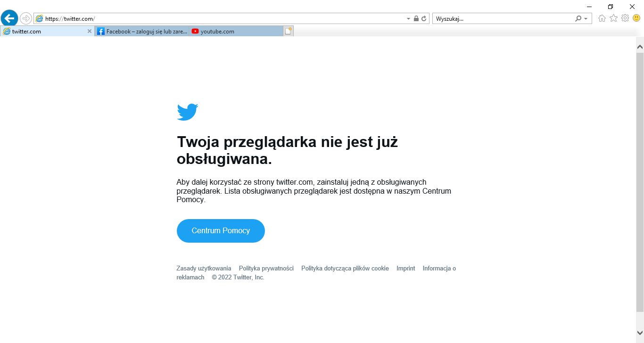The height and width of the screenshot is (343, 644).
Task: Open the Imprint footer link
Action: (406, 269)
